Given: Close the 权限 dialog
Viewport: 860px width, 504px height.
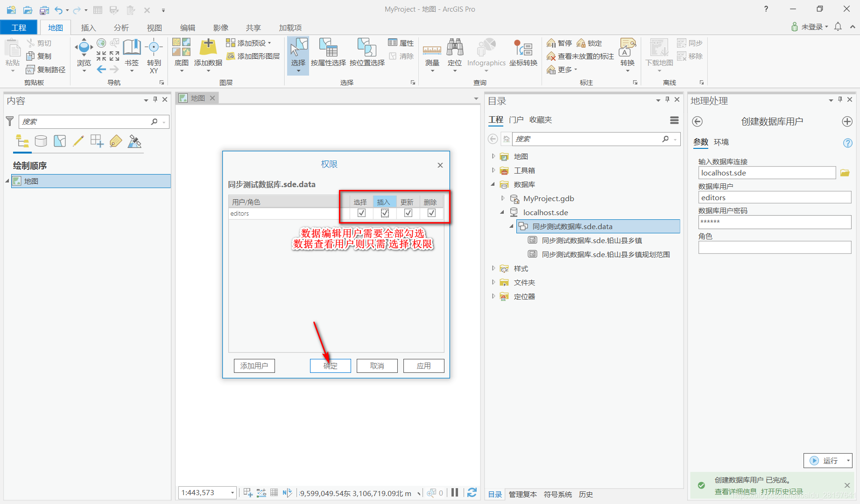Looking at the screenshot, I should (440, 165).
